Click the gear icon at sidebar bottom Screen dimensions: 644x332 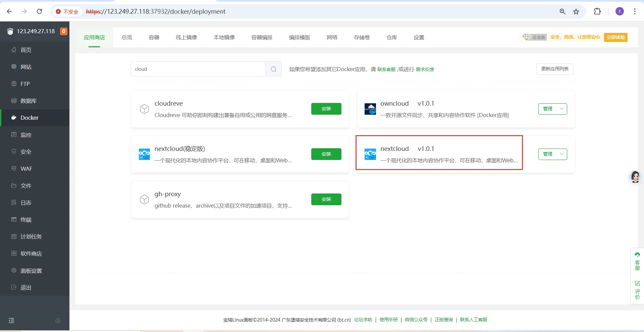point(58,321)
